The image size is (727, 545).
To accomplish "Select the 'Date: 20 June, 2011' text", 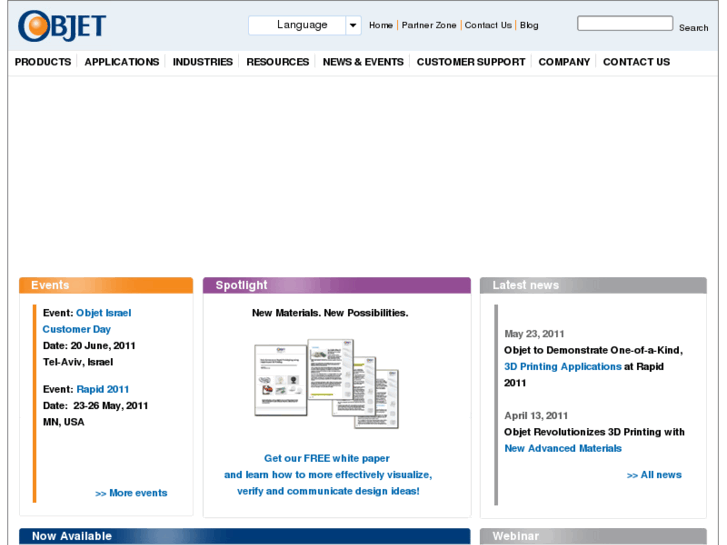I will coord(89,346).
